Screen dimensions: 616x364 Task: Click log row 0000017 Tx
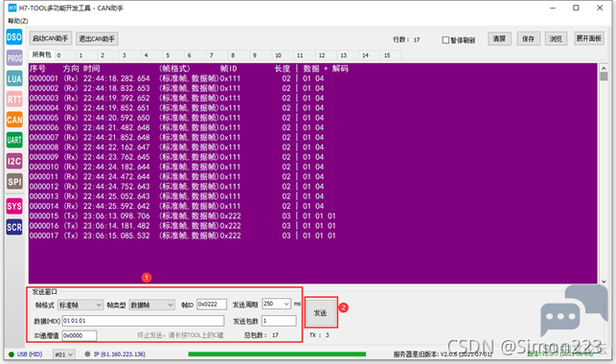pos(183,236)
